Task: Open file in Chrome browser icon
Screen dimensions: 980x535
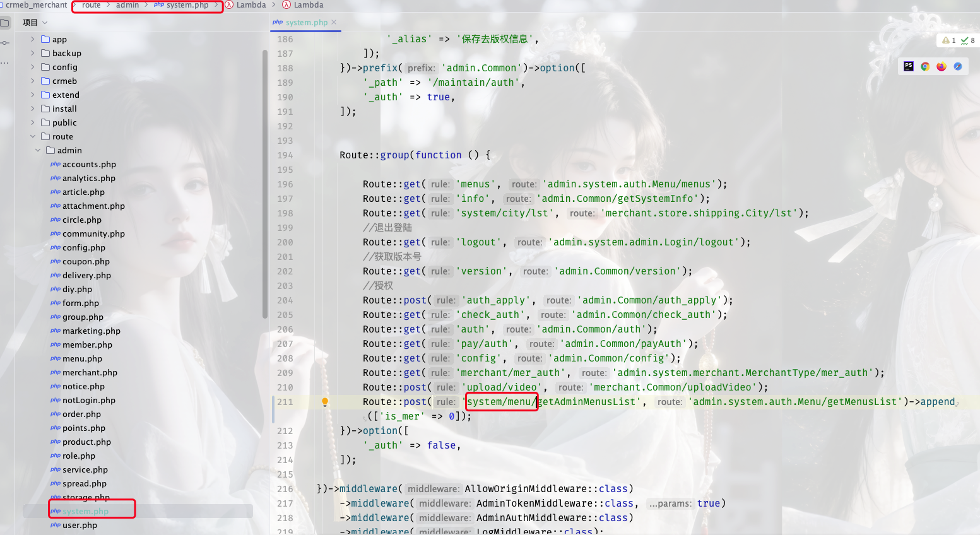Action: click(925, 66)
